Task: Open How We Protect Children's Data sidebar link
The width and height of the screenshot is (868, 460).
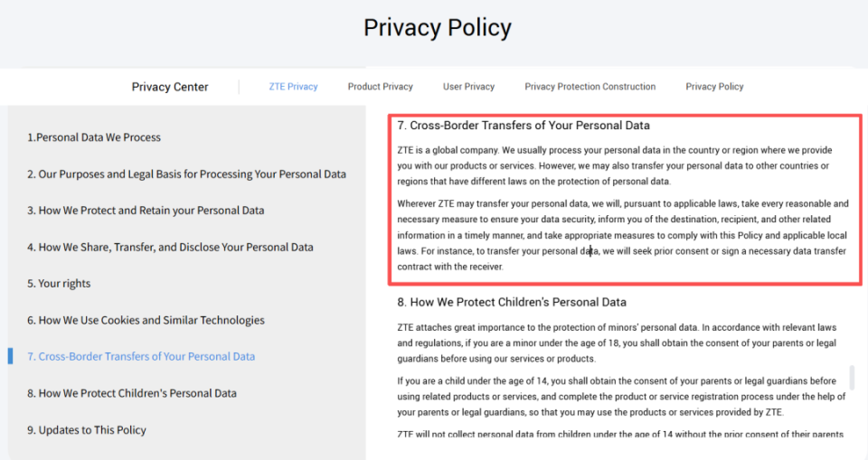Action: pos(132,393)
